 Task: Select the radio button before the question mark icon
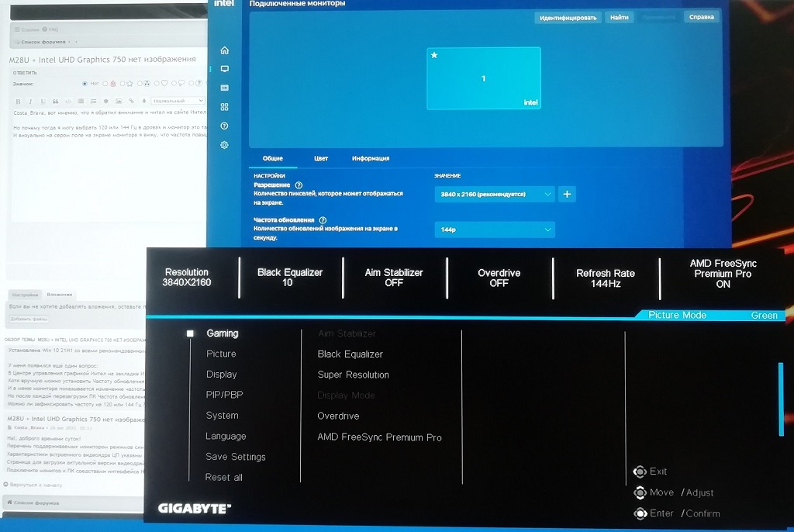pyautogui.click(x=192, y=84)
